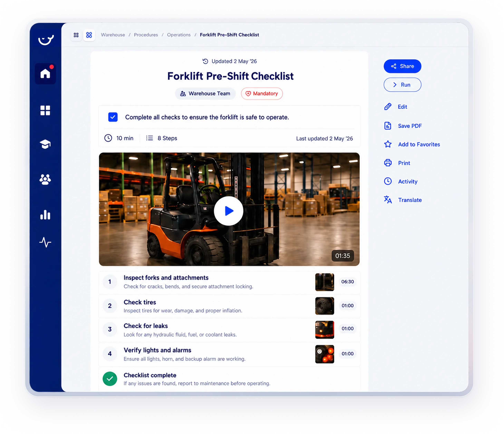The width and height of the screenshot is (504, 434).
Task: Open the lights and alarms thumbnail
Action: click(x=324, y=354)
